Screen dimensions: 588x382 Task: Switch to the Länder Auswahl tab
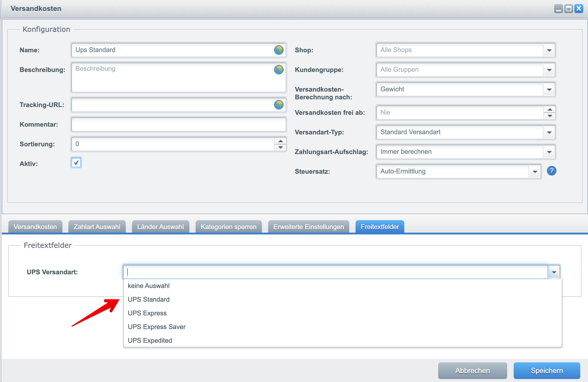(161, 227)
